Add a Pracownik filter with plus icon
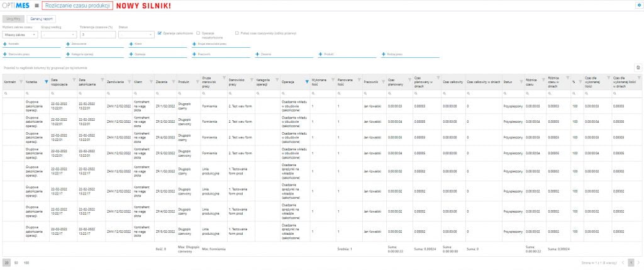The image size is (644, 270). click(194, 54)
